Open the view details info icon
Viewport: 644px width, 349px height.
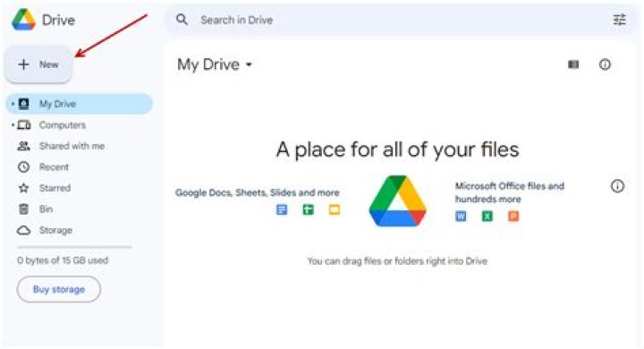click(x=605, y=64)
